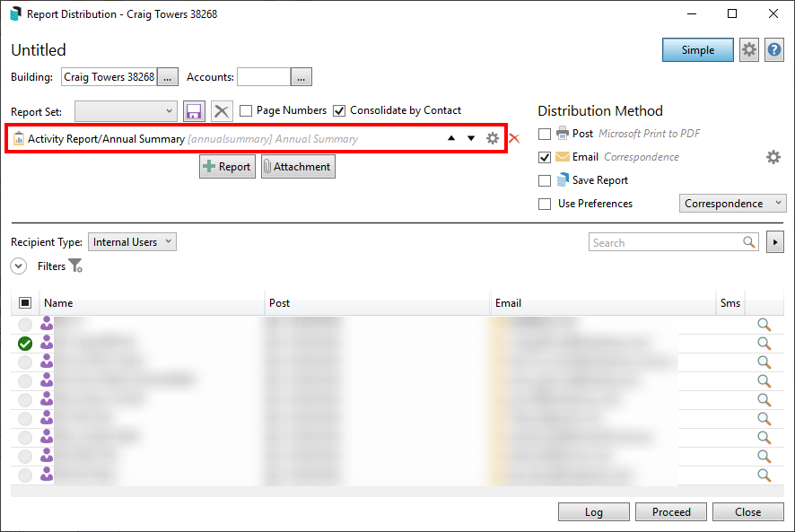Click the Close button at bottom
Screen dimensions: 795x532
point(747,511)
